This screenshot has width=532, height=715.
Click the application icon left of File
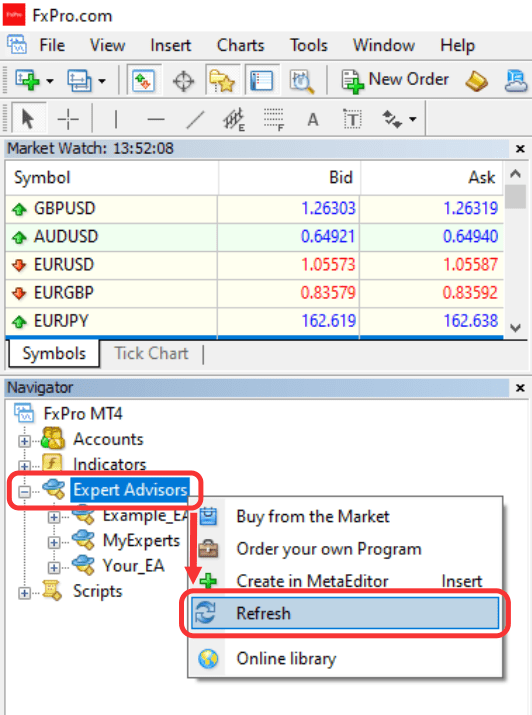pyautogui.click(x=17, y=45)
